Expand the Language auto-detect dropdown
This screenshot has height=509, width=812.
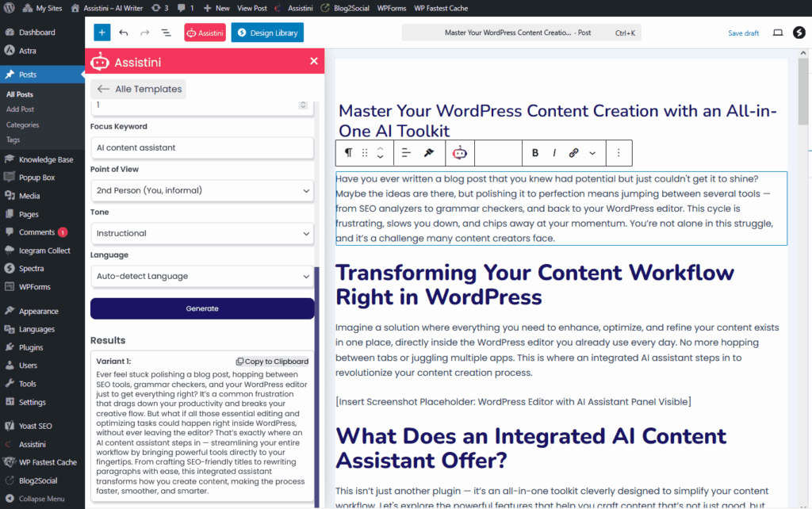coord(201,276)
